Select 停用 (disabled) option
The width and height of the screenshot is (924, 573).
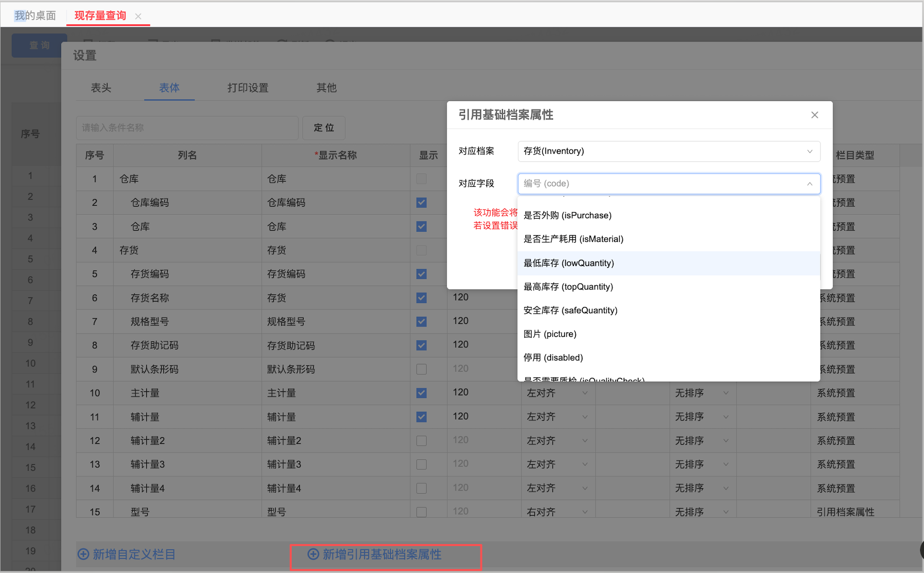pyautogui.click(x=669, y=357)
